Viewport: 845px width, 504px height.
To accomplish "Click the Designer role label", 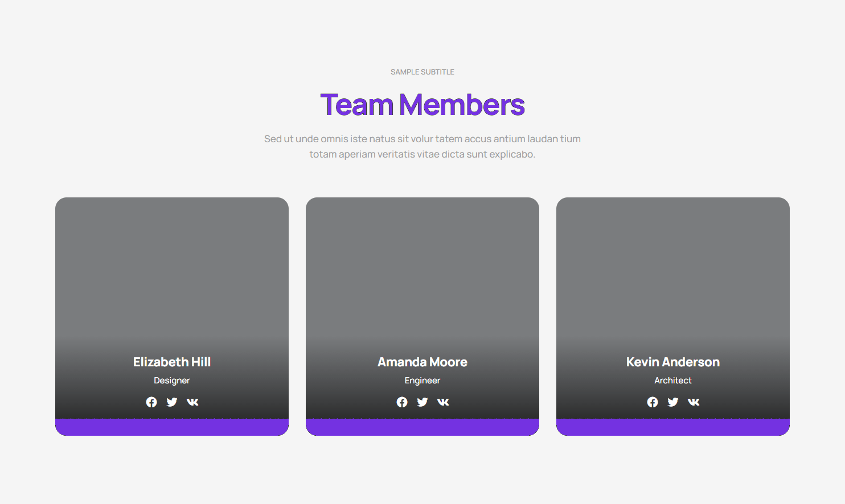I will tap(172, 381).
